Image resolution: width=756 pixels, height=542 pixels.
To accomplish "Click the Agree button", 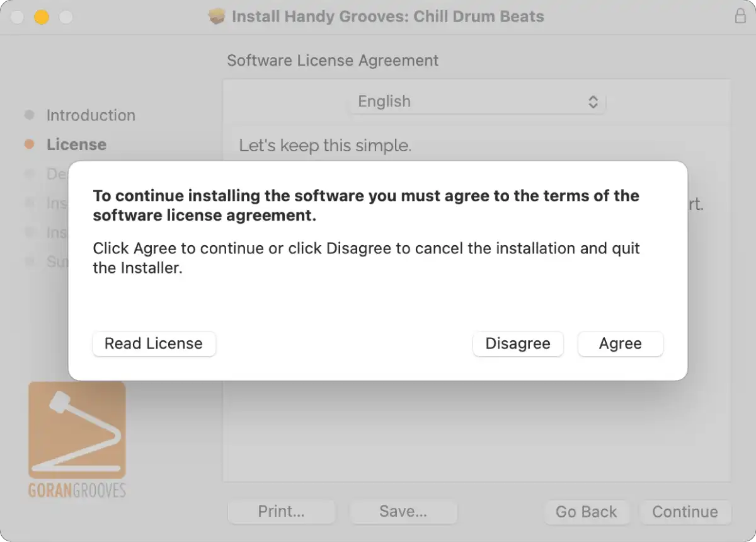I will (621, 344).
